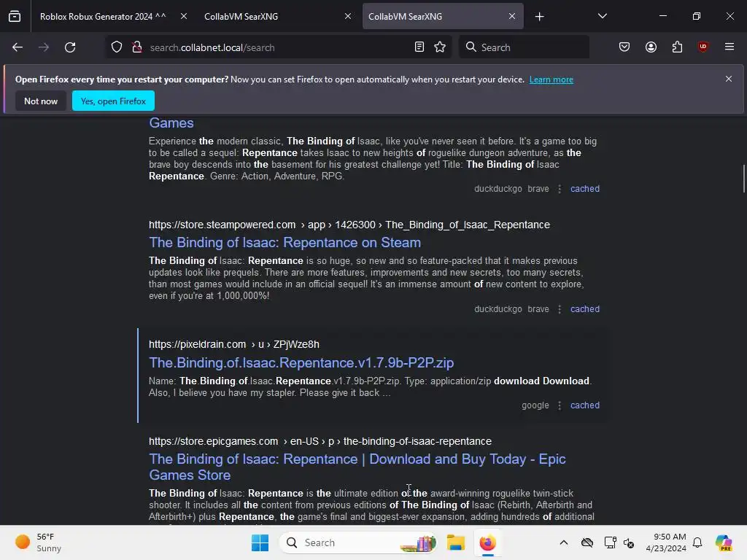Open weather widget showing 56°F Sunny
Screen dimensions: 747x560
coord(38,542)
